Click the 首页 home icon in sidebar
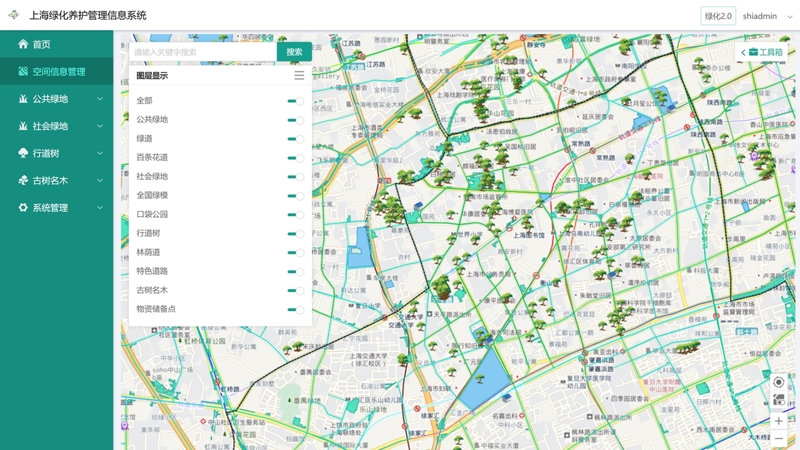The height and width of the screenshot is (450, 800). coord(23,44)
